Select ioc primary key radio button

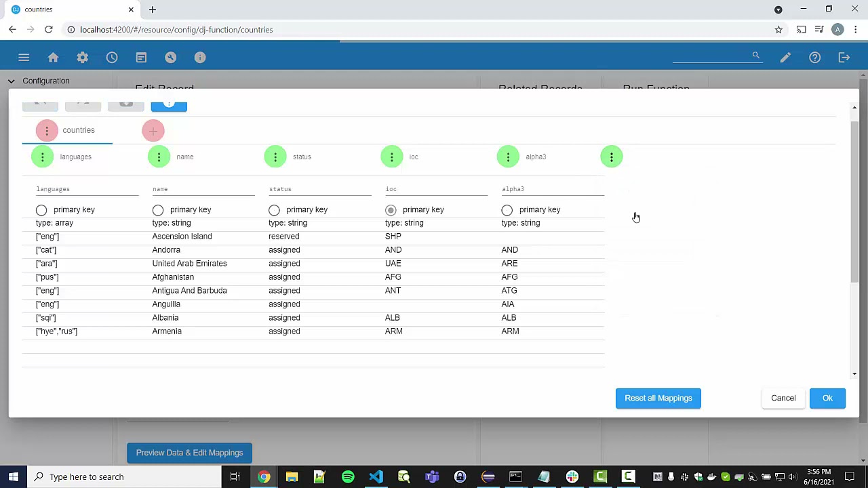[391, 210]
